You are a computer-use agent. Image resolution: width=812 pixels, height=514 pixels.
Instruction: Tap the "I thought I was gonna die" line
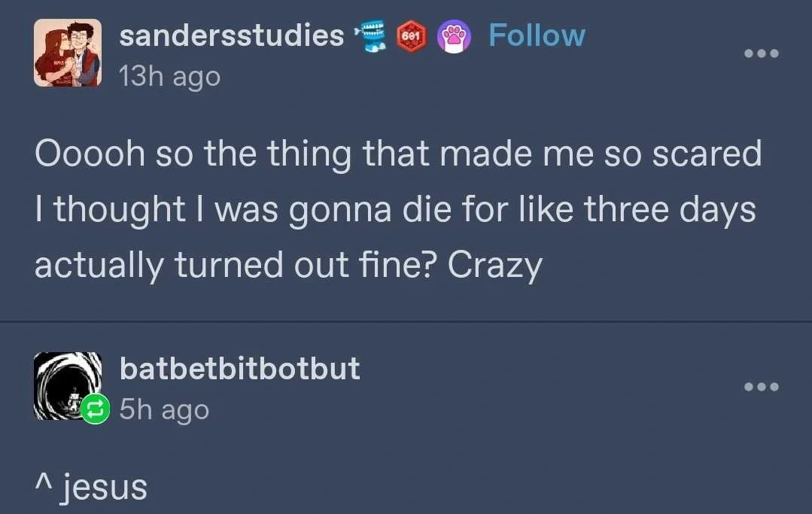tap(395, 210)
